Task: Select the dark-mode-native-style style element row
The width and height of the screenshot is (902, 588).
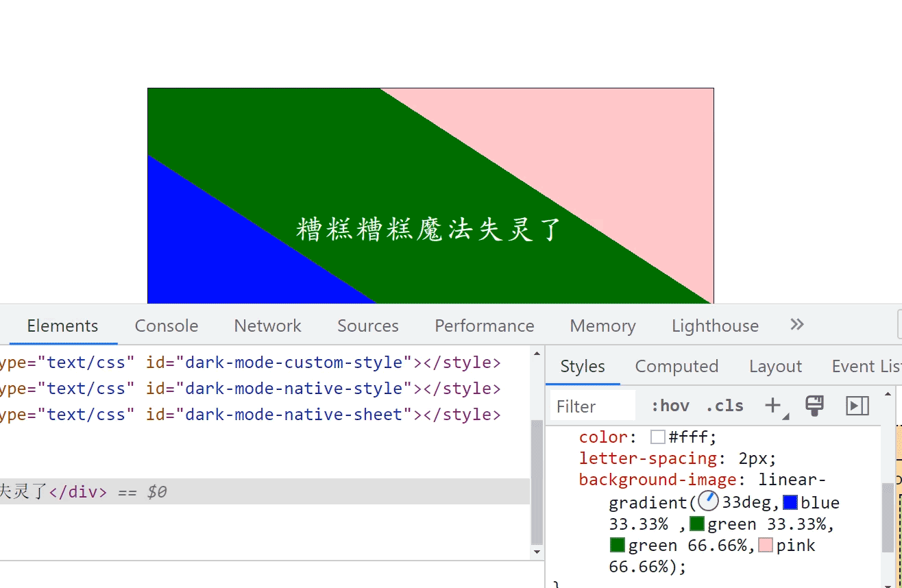Action: click(265, 389)
